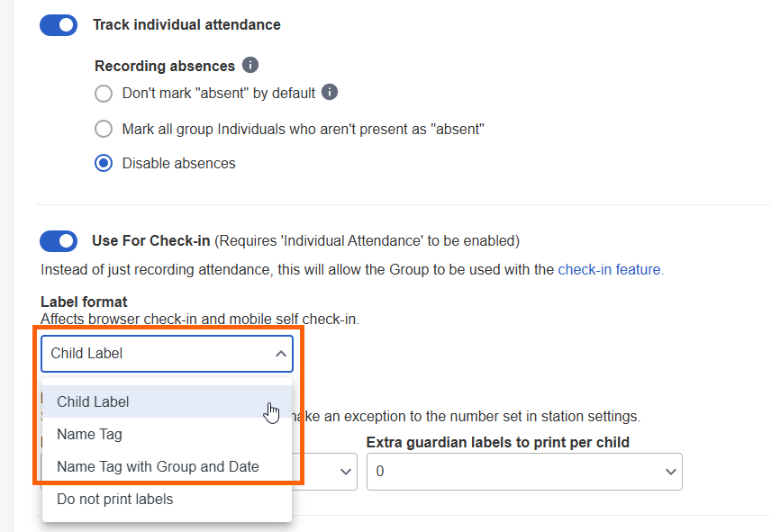Image resolution: width=771 pixels, height=532 pixels.
Task: Click the upward chevron in the Label format field
Action: tap(280, 353)
